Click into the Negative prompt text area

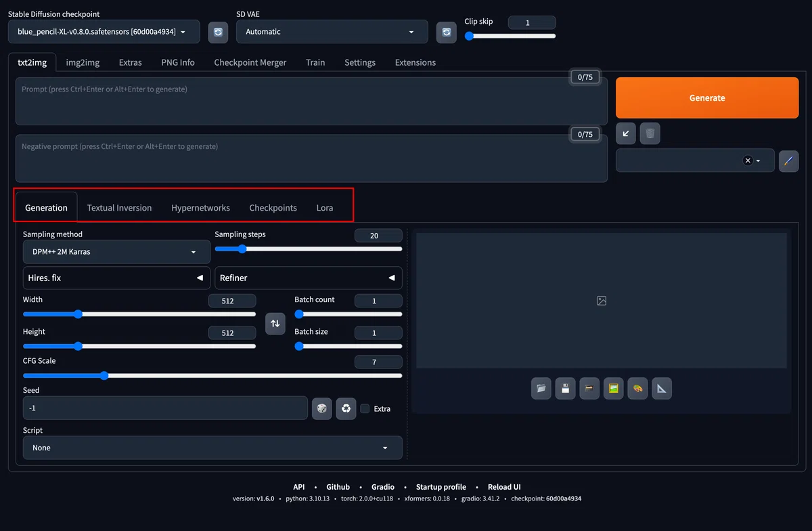point(311,158)
